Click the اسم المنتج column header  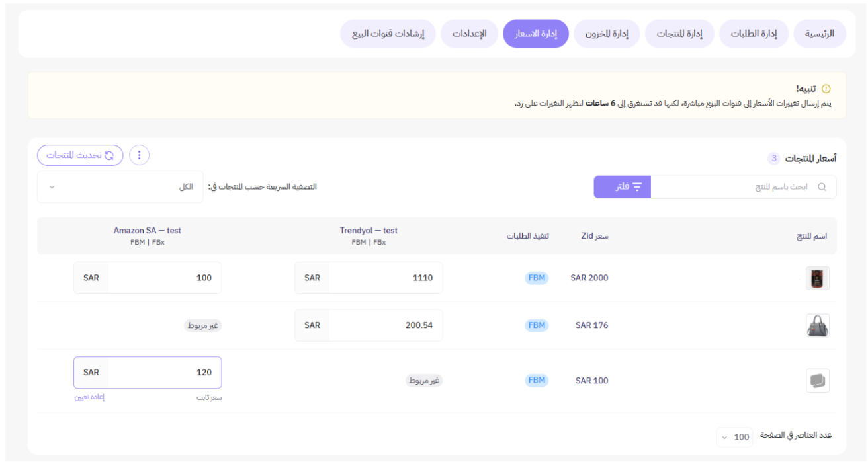(x=812, y=237)
